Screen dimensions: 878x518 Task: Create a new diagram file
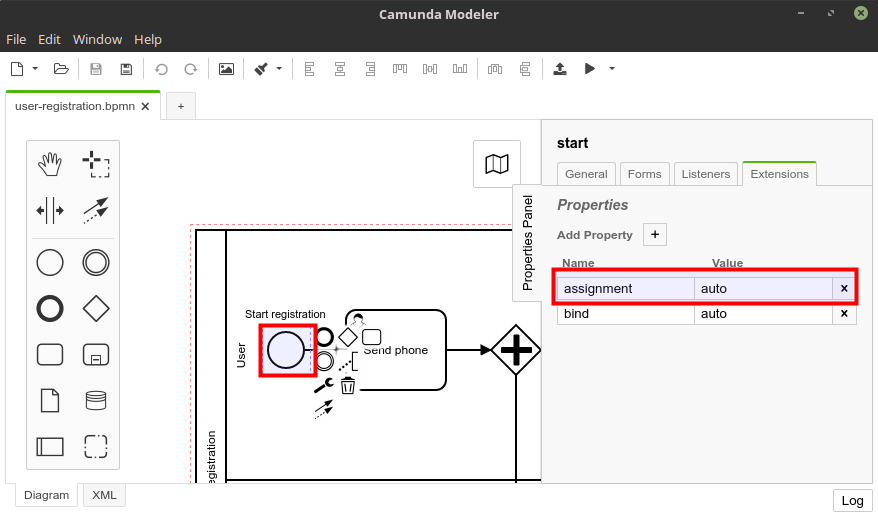[x=17, y=69]
